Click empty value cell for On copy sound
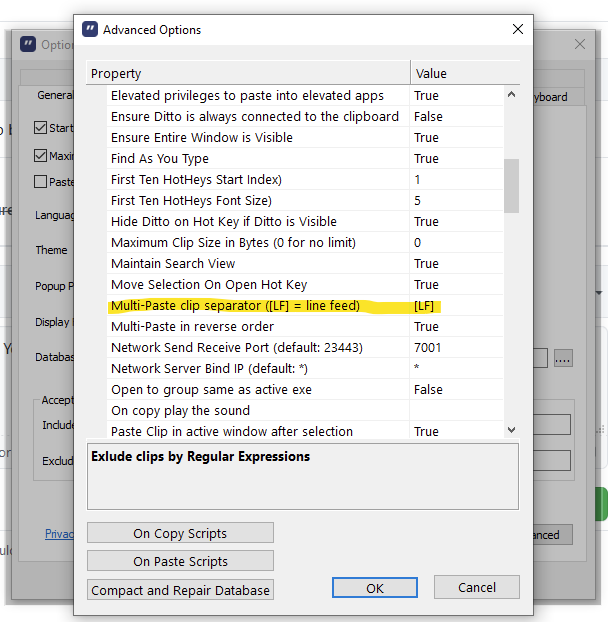This screenshot has width=608, height=622. tap(456, 411)
